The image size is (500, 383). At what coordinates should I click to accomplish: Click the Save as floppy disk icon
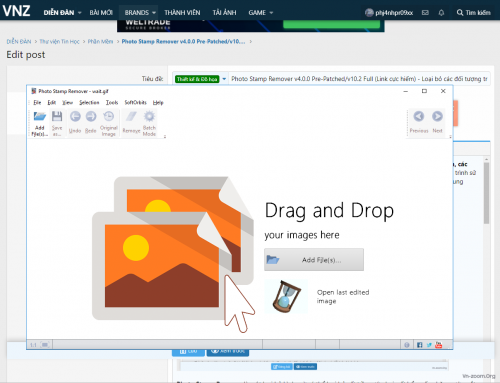point(57,116)
